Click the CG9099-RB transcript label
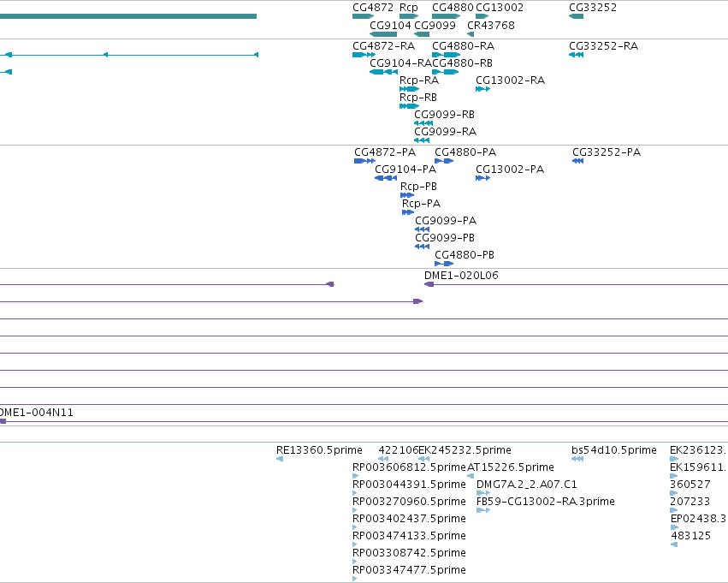Viewport: 728px width, 583px height. click(x=444, y=115)
